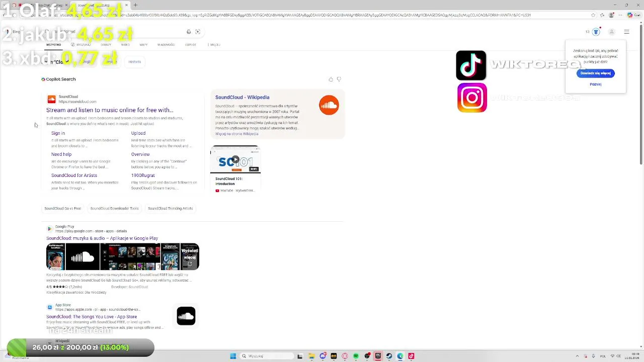This screenshot has width=644, height=362.
Task: Play the SoundCloud 101 Introduction video
Action: point(235,160)
